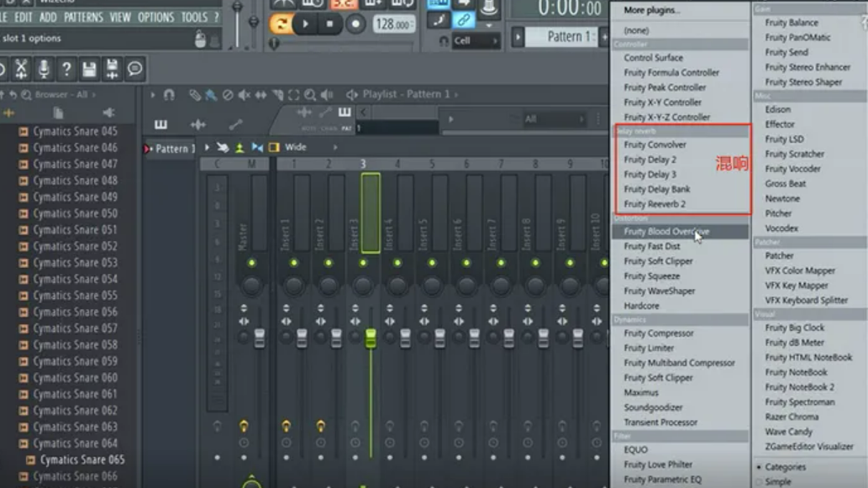Image resolution: width=868 pixels, height=488 pixels.
Task: Click Insert 3 green volume fader
Action: [x=371, y=338]
